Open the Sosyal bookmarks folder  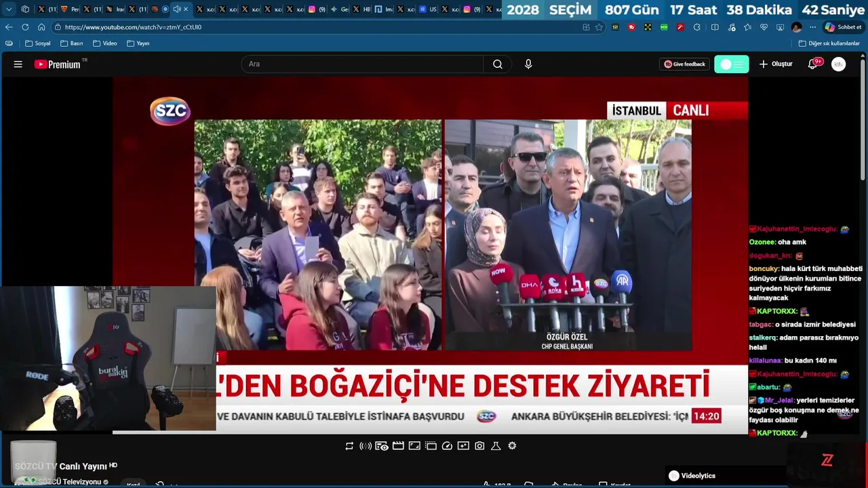pyautogui.click(x=38, y=43)
